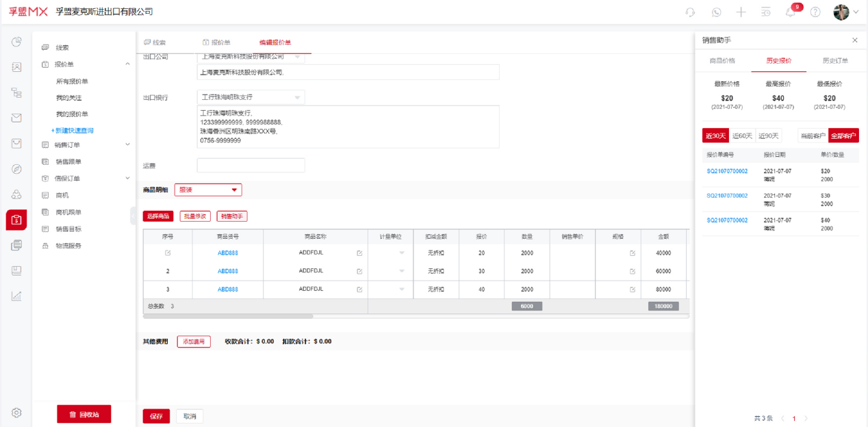Click the 添加费用 button
The height and width of the screenshot is (427, 868).
click(194, 341)
